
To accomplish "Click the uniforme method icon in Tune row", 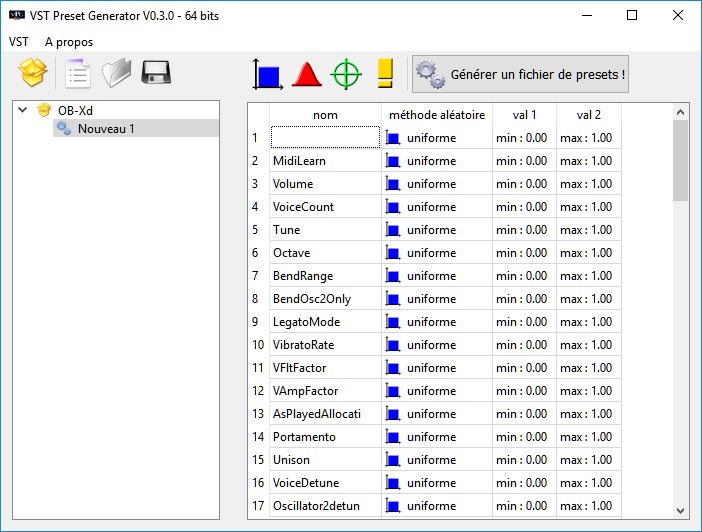I will tap(393, 230).
